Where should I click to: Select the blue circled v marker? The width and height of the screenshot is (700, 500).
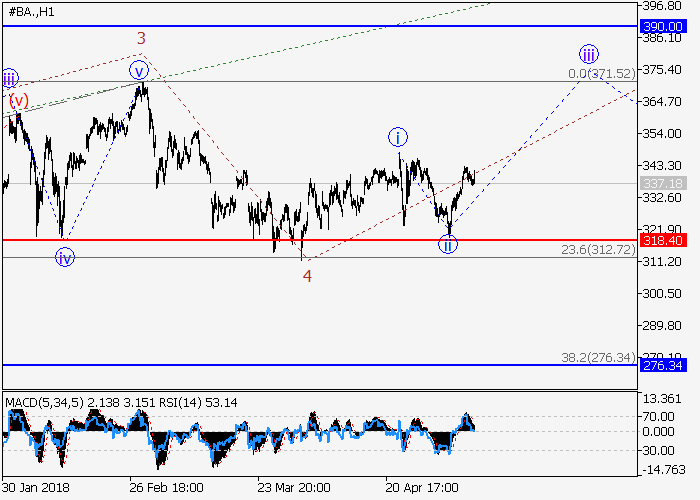tap(139, 70)
